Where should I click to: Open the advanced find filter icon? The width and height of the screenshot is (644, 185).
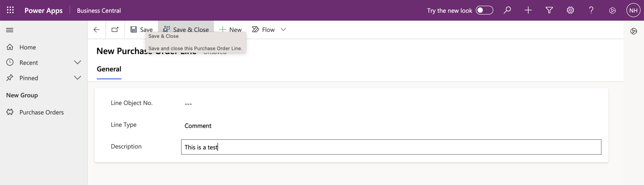point(549,10)
